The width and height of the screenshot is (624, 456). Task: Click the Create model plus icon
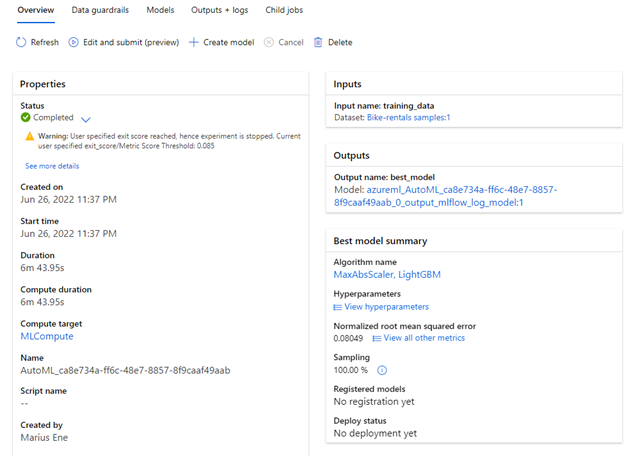(x=193, y=43)
